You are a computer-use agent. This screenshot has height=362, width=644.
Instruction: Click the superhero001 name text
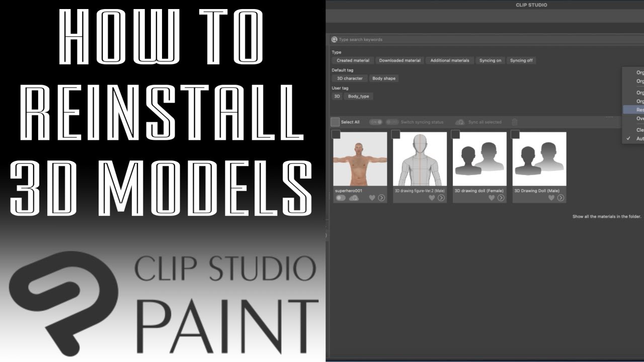349,191
